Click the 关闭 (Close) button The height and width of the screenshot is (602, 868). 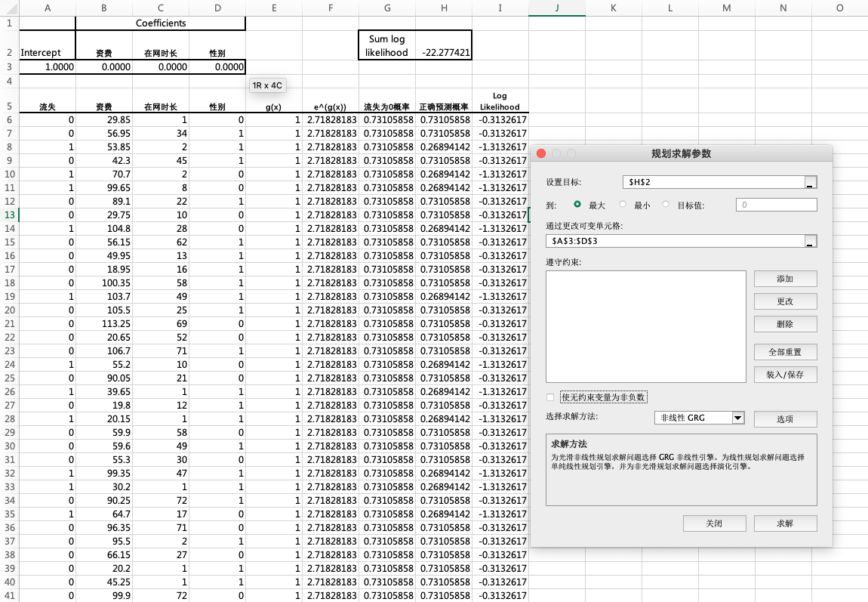(714, 523)
